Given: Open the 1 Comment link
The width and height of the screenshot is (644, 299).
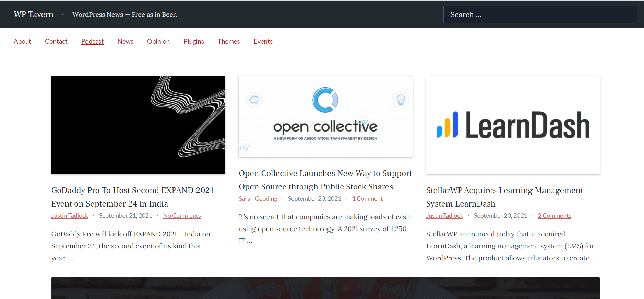Looking at the screenshot, I should coord(367,199).
